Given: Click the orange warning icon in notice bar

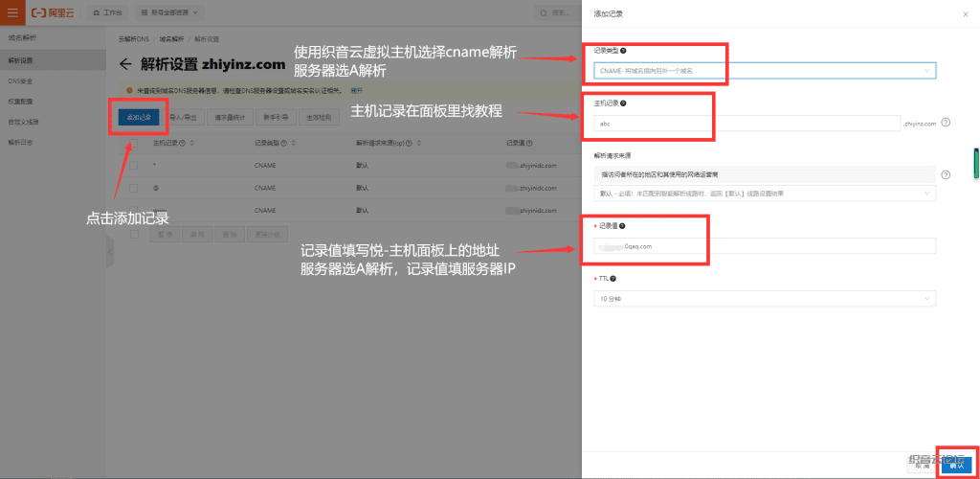Looking at the screenshot, I should click(129, 91).
